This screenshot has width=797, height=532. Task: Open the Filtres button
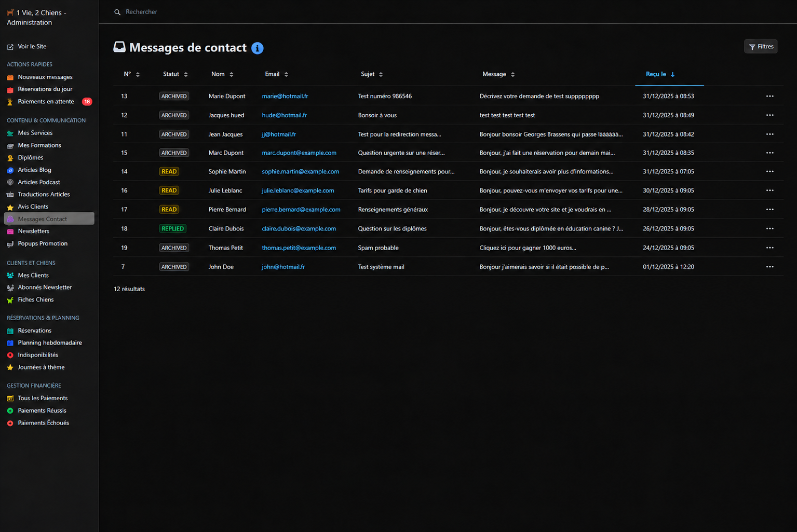coord(761,47)
